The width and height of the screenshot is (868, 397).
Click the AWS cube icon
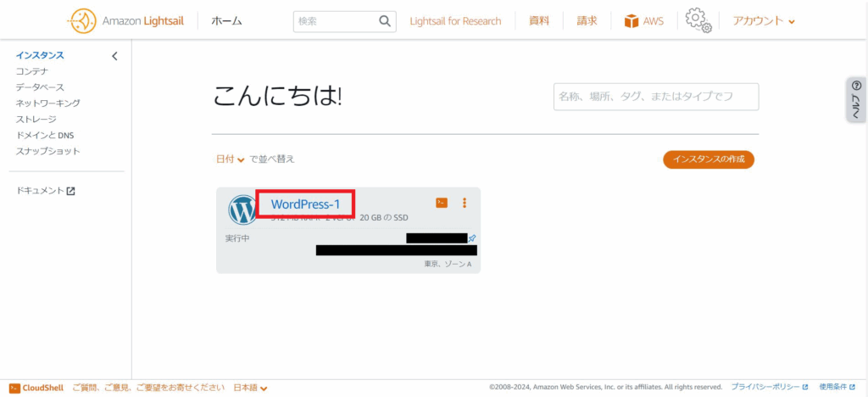point(632,21)
